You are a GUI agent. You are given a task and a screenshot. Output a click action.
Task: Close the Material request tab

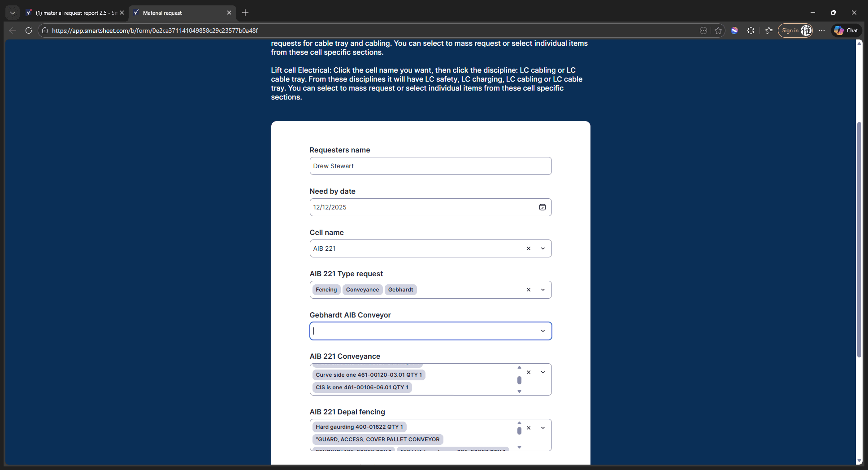pyautogui.click(x=229, y=13)
